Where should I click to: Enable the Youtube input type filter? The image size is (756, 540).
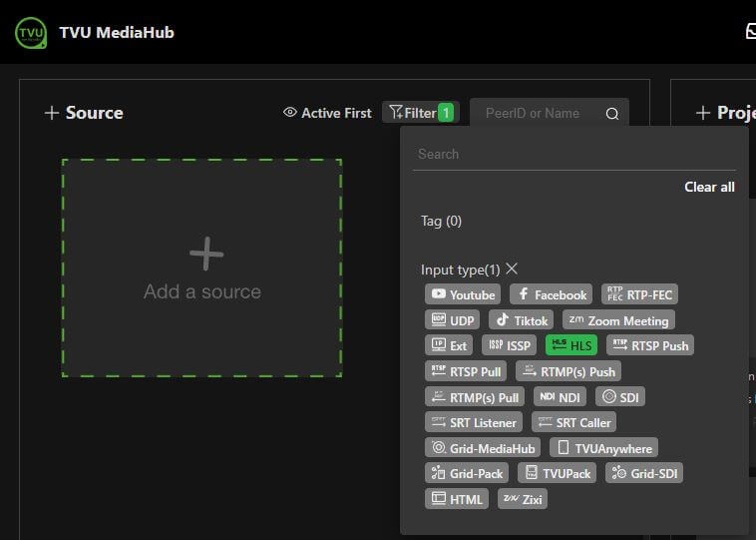pyautogui.click(x=462, y=294)
